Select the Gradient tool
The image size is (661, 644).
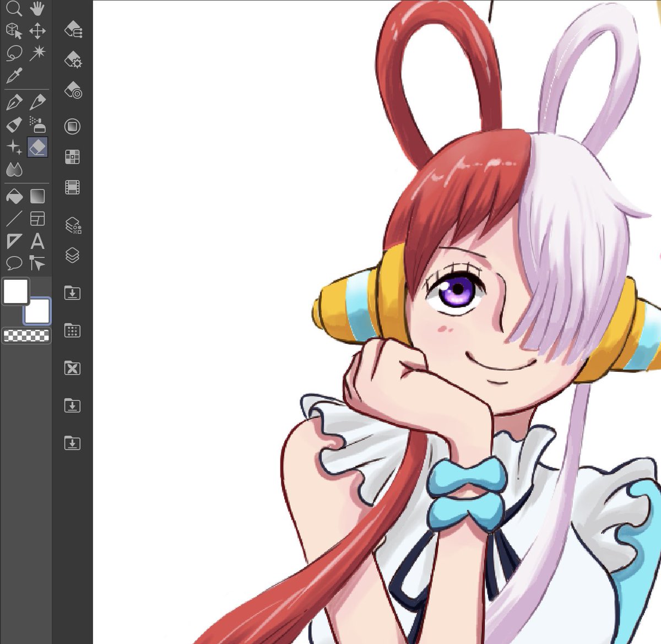[x=37, y=196]
